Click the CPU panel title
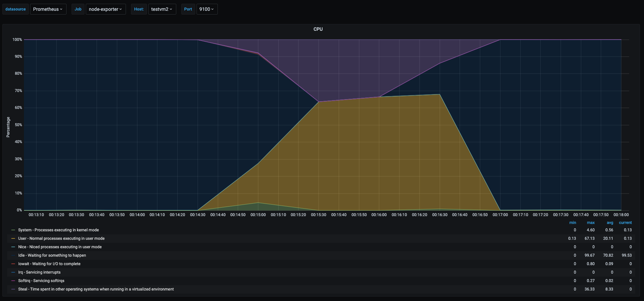The width and height of the screenshot is (644, 301). 318,29
